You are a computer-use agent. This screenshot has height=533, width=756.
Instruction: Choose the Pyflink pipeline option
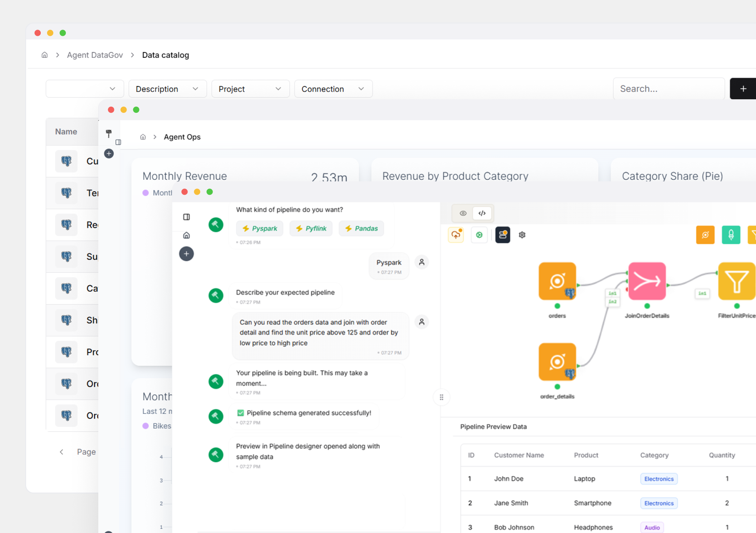click(311, 228)
